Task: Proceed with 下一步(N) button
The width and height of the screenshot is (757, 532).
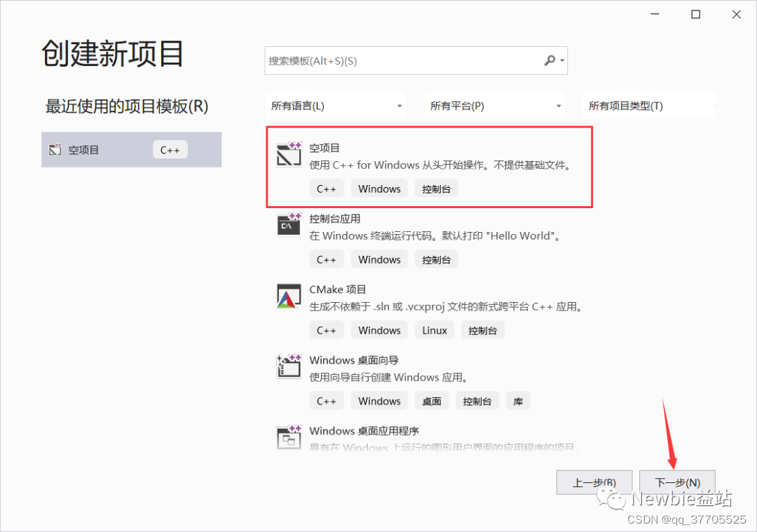Action: tap(677, 482)
